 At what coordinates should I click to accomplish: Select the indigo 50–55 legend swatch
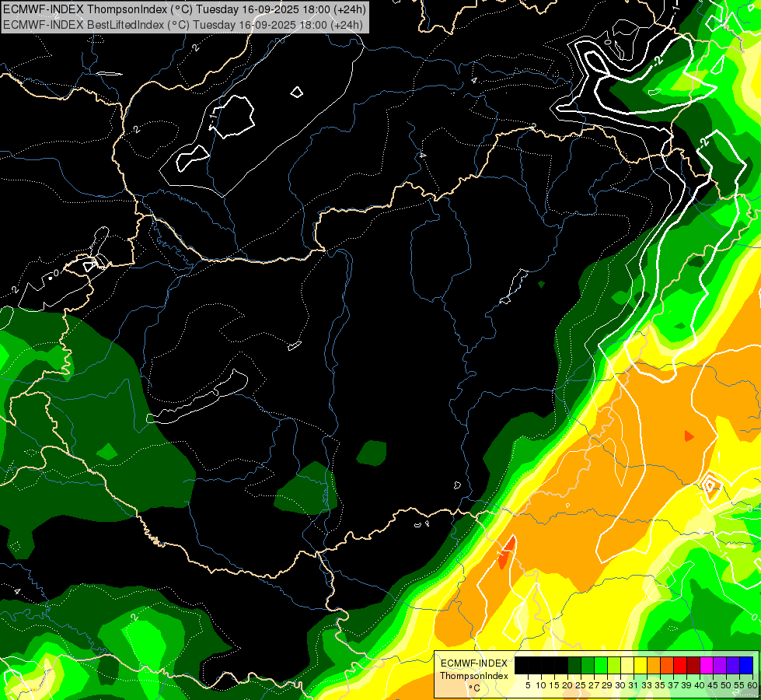tap(733, 666)
